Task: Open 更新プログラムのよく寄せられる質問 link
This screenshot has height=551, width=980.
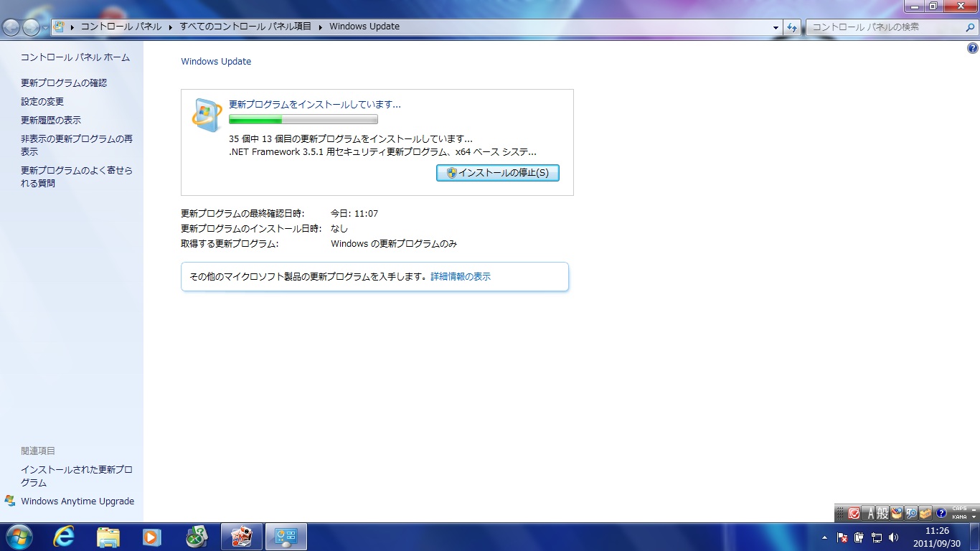Action: [x=77, y=177]
